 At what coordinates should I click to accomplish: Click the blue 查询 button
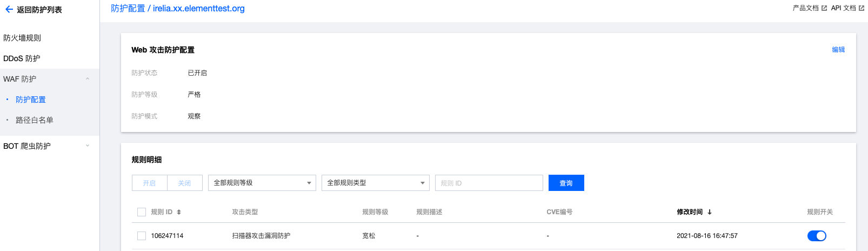tap(566, 183)
